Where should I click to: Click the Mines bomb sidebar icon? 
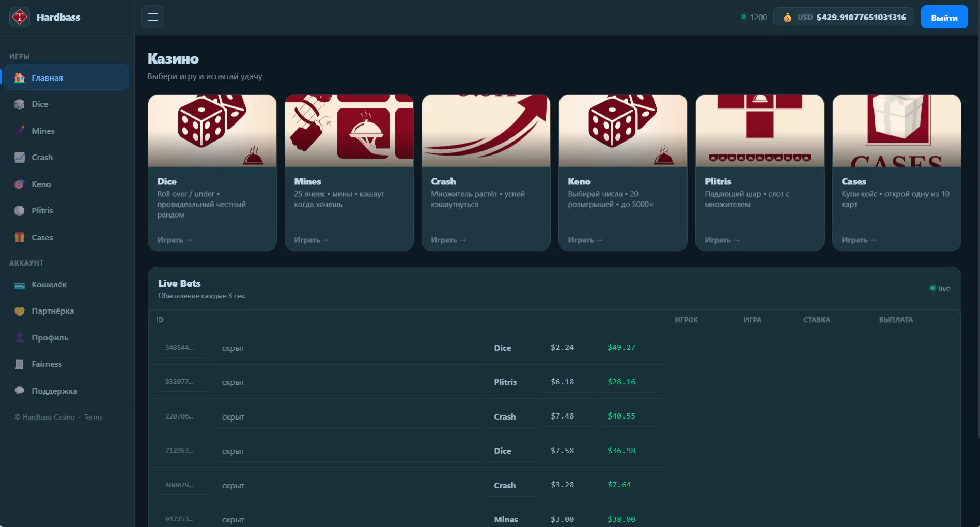click(x=20, y=131)
